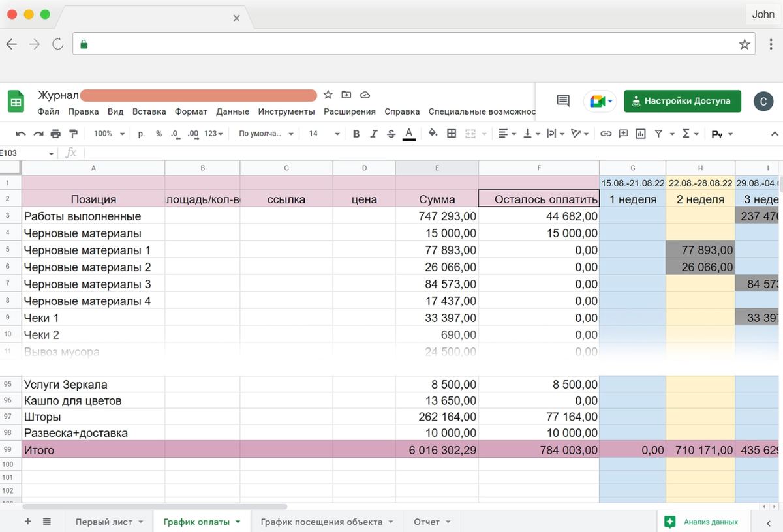Close the browser tab

[236, 18]
